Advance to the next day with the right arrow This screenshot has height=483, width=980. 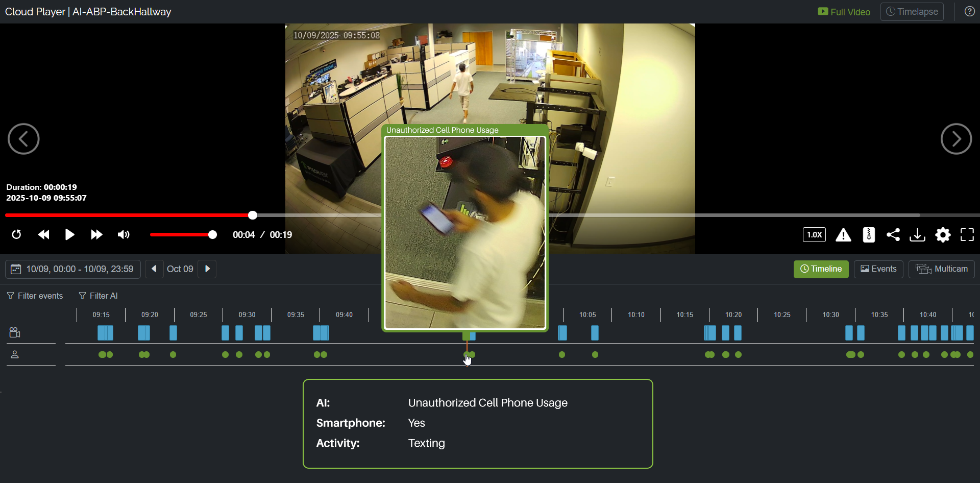(206, 269)
